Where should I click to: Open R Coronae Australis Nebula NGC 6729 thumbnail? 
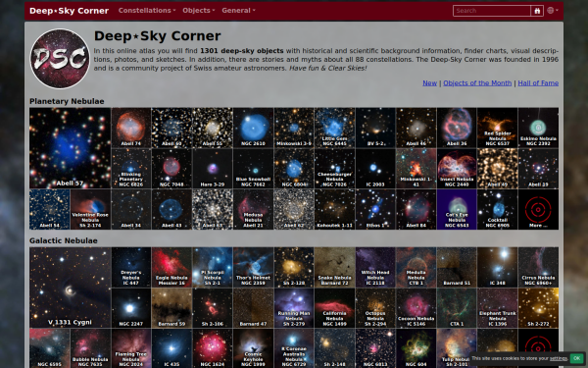(294, 348)
